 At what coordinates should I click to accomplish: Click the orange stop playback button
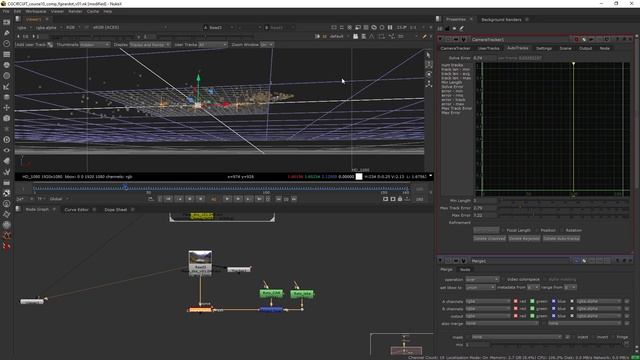coord(213,199)
